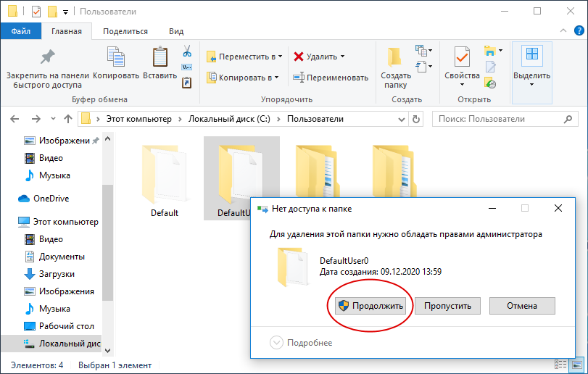Click quick access toolbar properties icon
The width and height of the screenshot is (588, 374).
coord(36,12)
